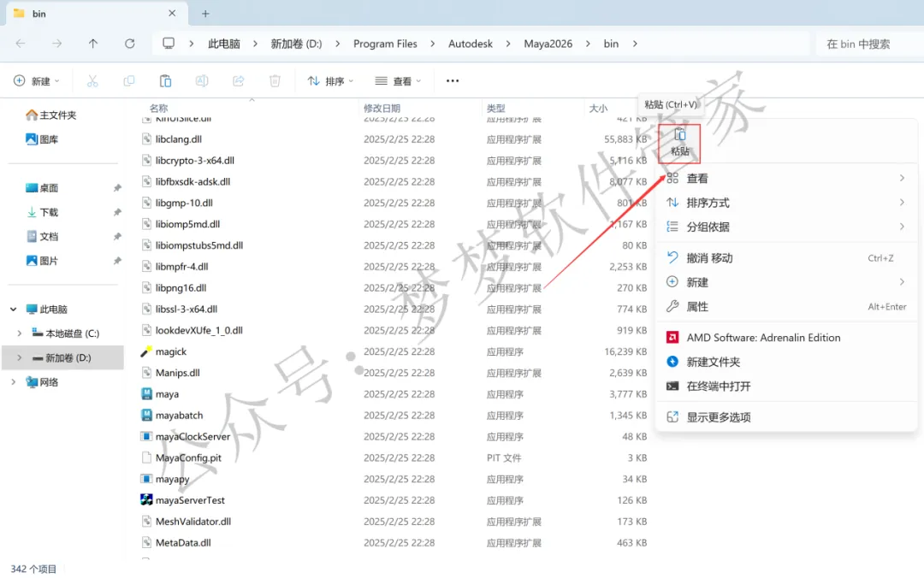Image resolution: width=924 pixels, height=578 pixels.
Task: Select the maya application file
Action: coord(167,394)
